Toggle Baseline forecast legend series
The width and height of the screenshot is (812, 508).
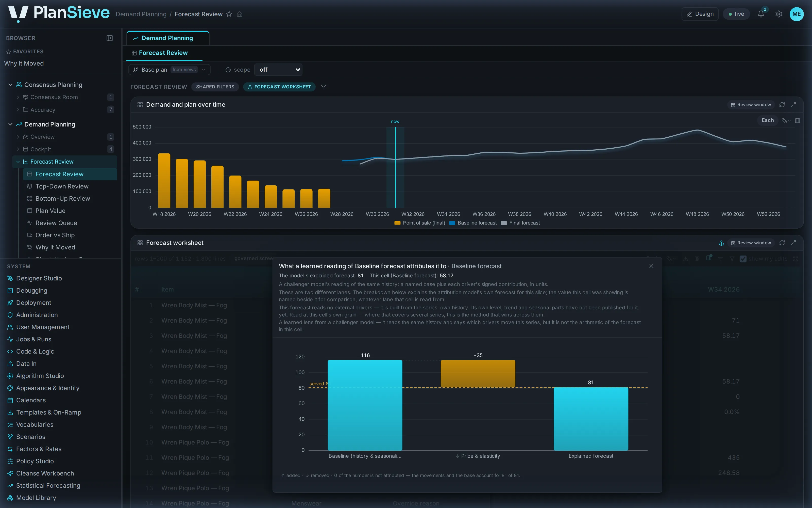473,223
